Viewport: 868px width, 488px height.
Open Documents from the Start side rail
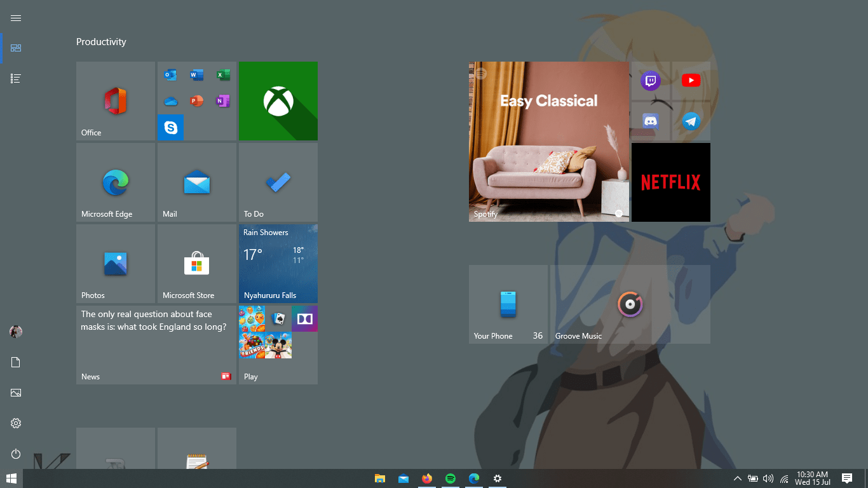pos(16,362)
